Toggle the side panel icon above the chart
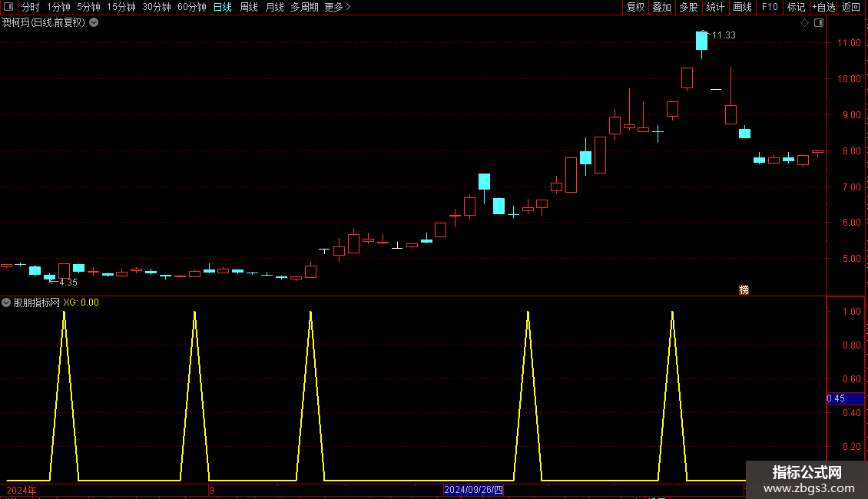This screenshot has width=868, height=499. 819,23
